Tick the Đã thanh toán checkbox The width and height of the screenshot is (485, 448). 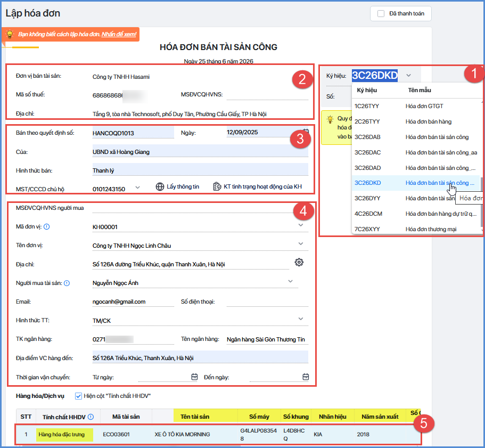point(381,14)
